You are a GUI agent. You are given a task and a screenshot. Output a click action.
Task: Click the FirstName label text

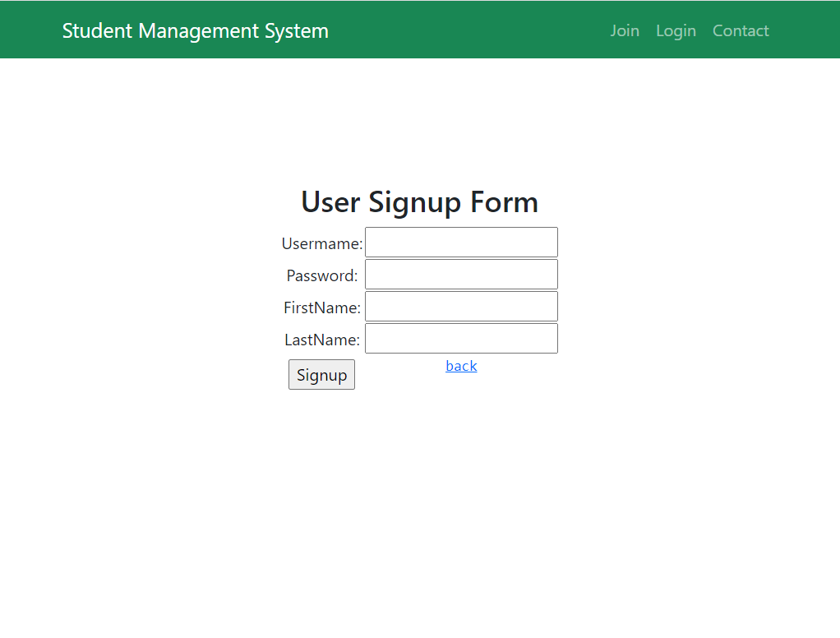(321, 307)
